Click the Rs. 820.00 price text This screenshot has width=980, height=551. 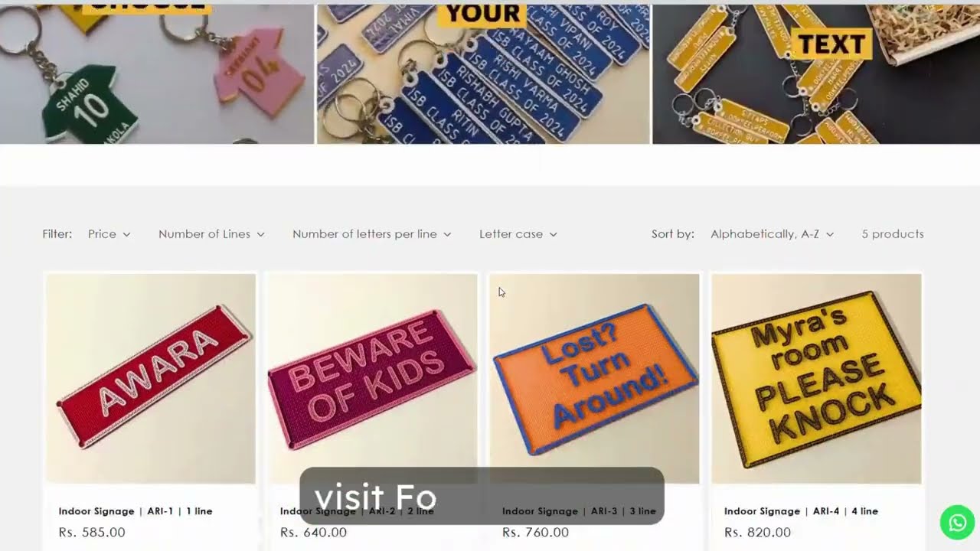click(x=758, y=532)
